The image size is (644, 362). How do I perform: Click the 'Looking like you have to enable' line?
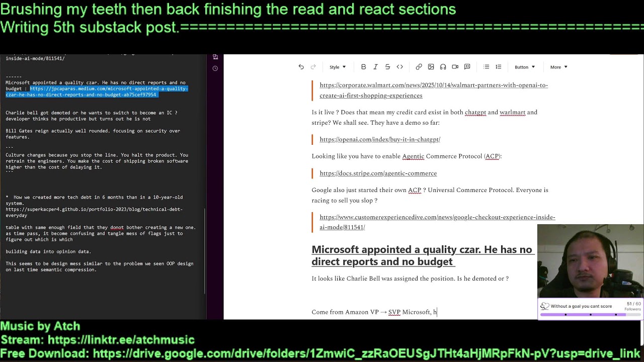click(407, 156)
